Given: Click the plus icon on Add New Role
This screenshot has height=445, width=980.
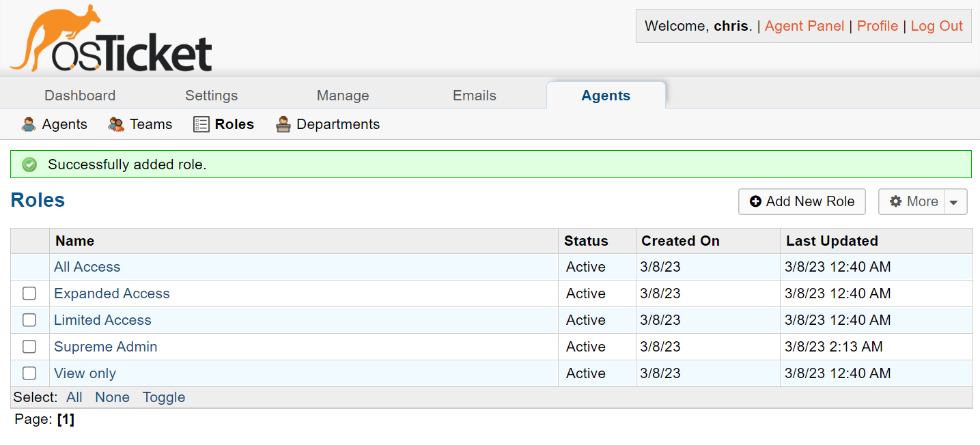Looking at the screenshot, I should (756, 201).
